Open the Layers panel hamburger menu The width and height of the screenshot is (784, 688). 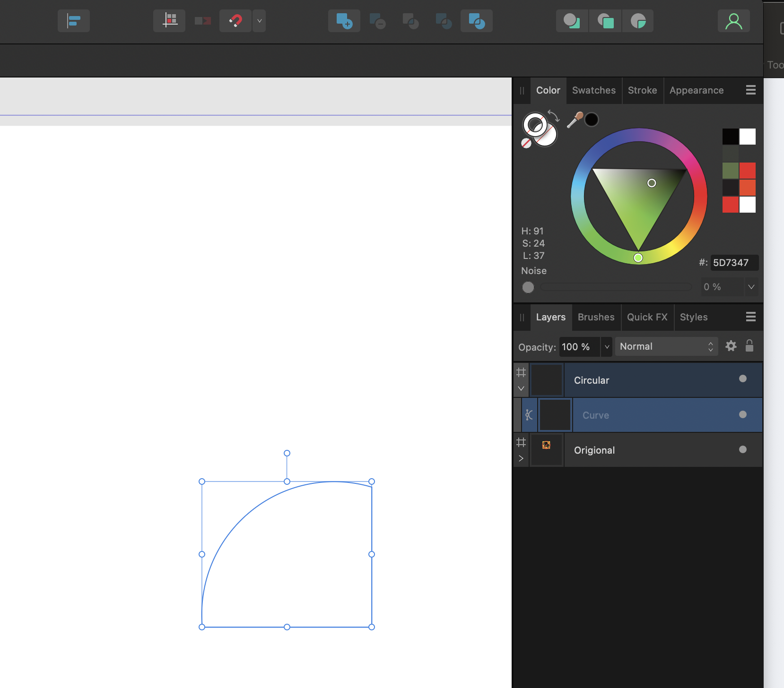pyautogui.click(x=751, y=317)
